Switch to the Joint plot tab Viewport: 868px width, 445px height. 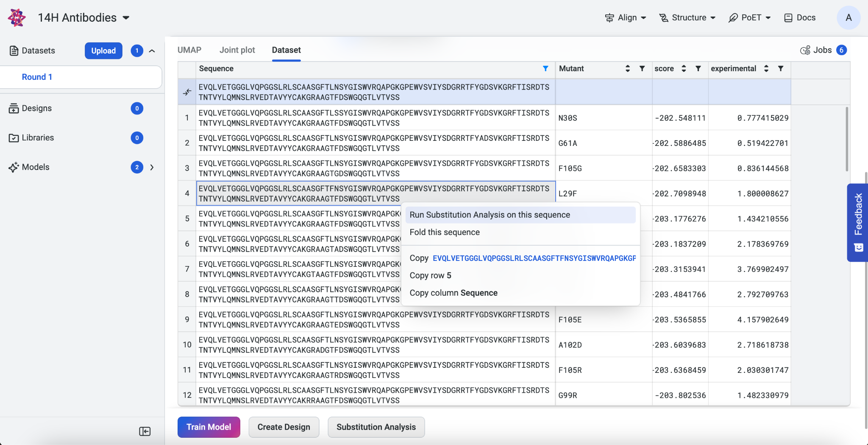pyautogui.click(x=237, y=50)
